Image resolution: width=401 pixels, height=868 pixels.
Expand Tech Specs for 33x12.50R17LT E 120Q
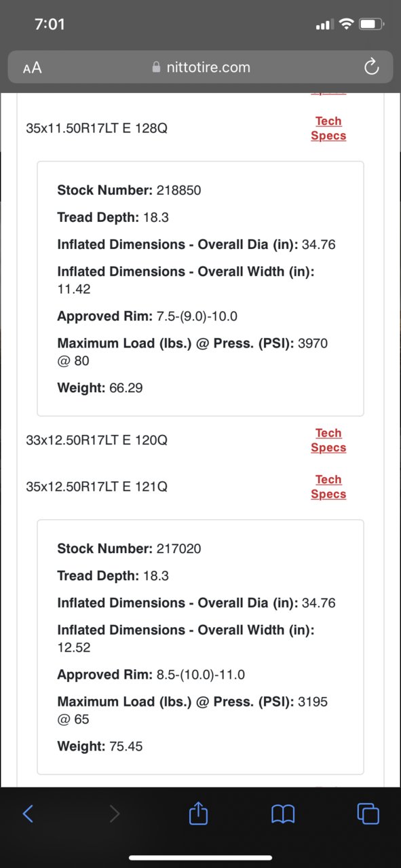328,440
